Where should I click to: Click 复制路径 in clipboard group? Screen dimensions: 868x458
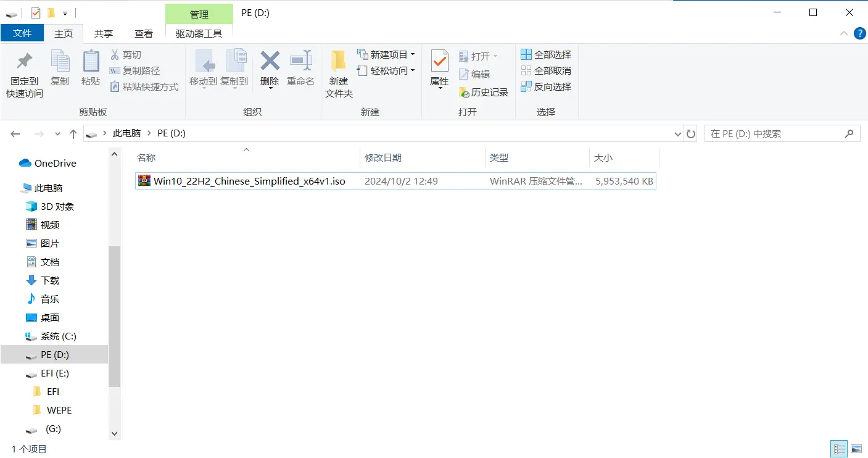click(134, 70)
